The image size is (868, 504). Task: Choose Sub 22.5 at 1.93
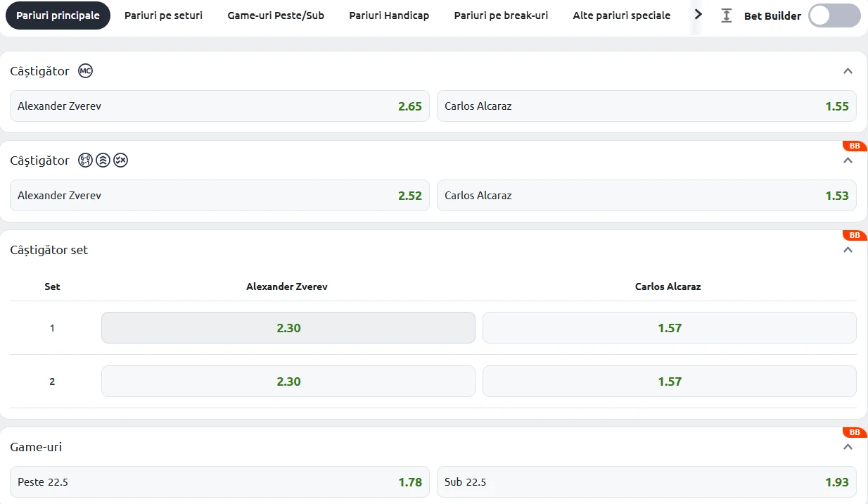point(646,482)
